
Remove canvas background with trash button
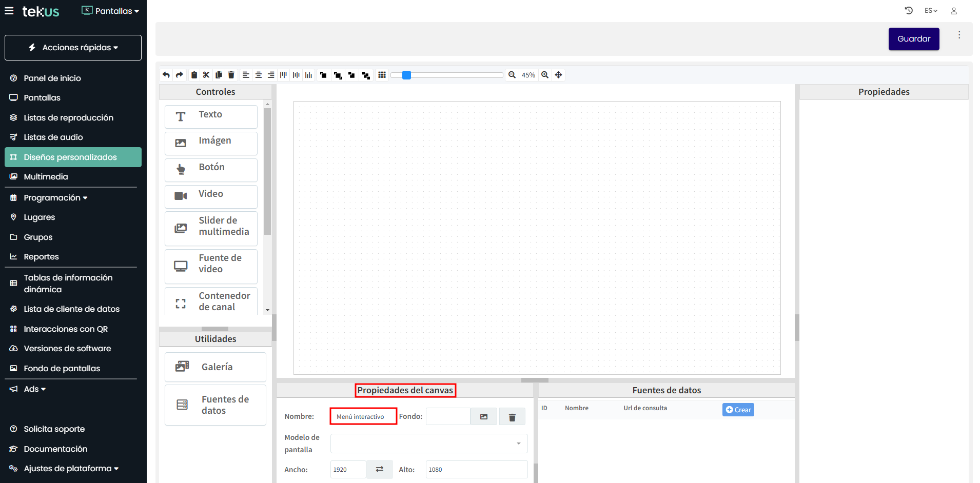512,417
